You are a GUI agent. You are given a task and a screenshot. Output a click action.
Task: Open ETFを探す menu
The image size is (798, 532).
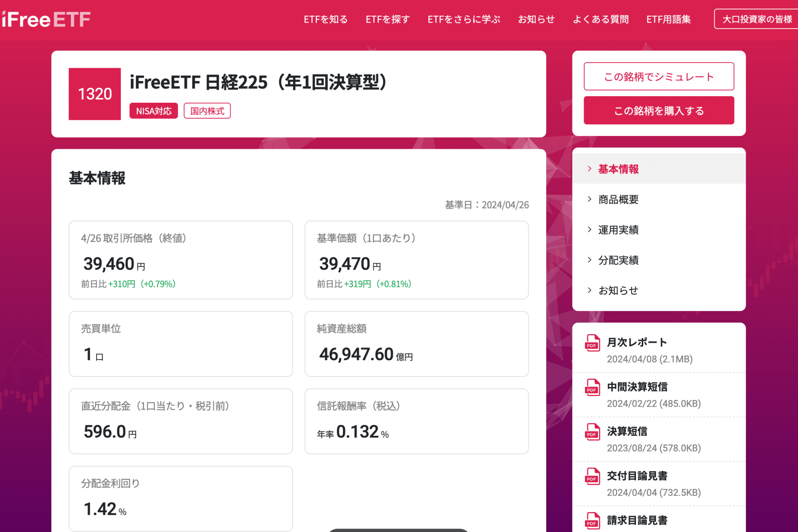tap(388, 19)
